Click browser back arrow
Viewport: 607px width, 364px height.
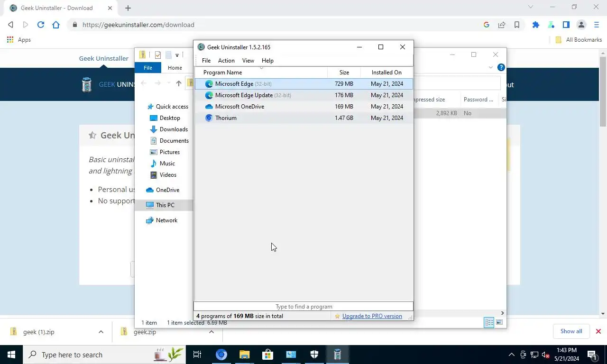click(10, 25)
